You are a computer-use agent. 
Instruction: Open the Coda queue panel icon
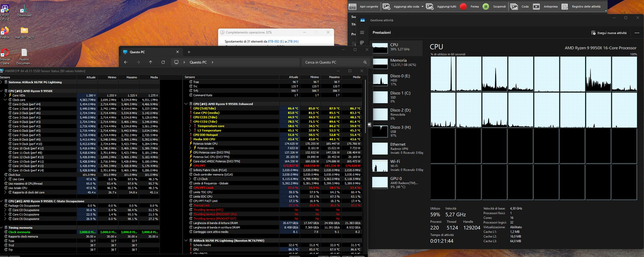(x=515, y=7)
